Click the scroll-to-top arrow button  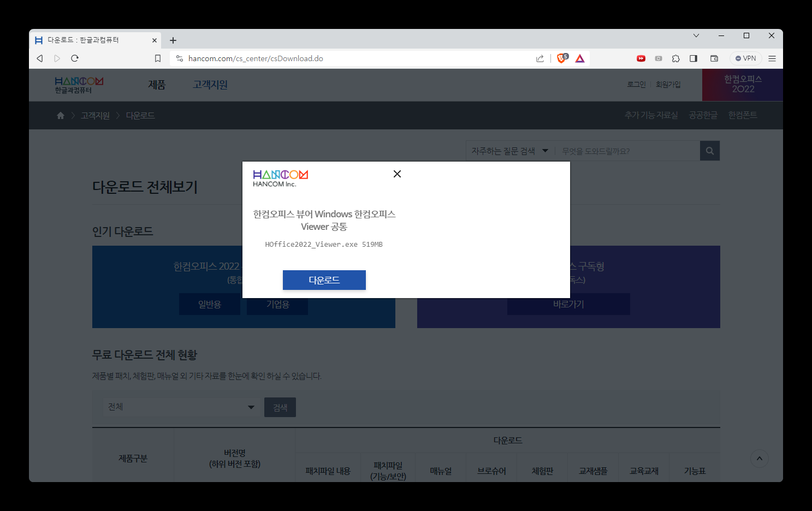759,459
